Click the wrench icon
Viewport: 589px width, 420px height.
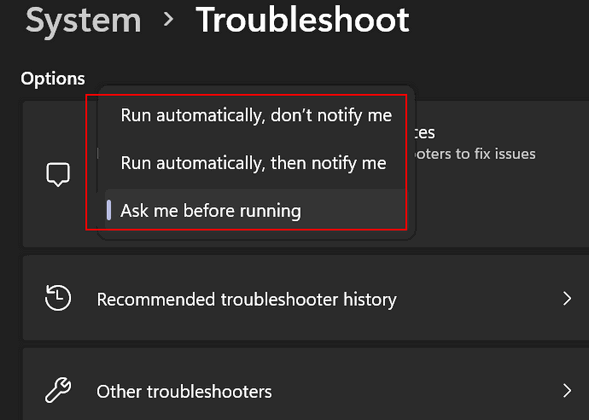tap(58, 390)
